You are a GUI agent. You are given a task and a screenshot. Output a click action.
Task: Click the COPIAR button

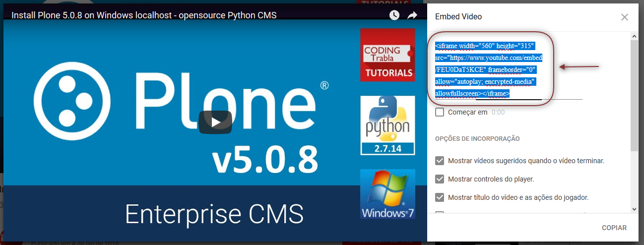tap(614, 228)
